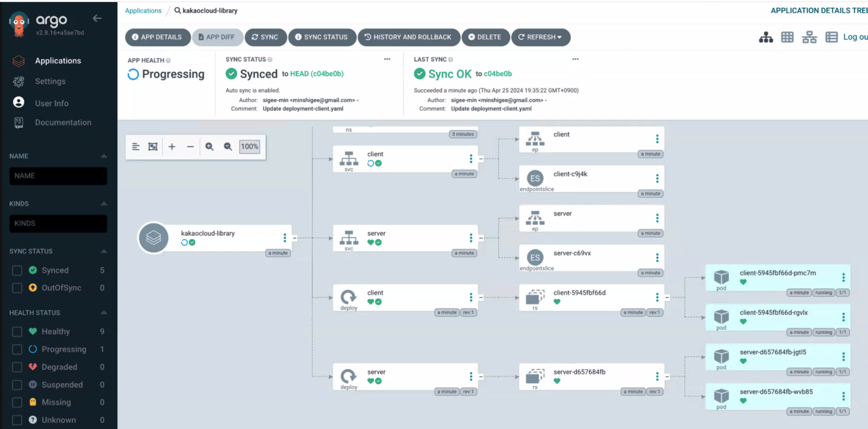
Task: Click the plus expand-all icon
Action: tap(172, 147)
